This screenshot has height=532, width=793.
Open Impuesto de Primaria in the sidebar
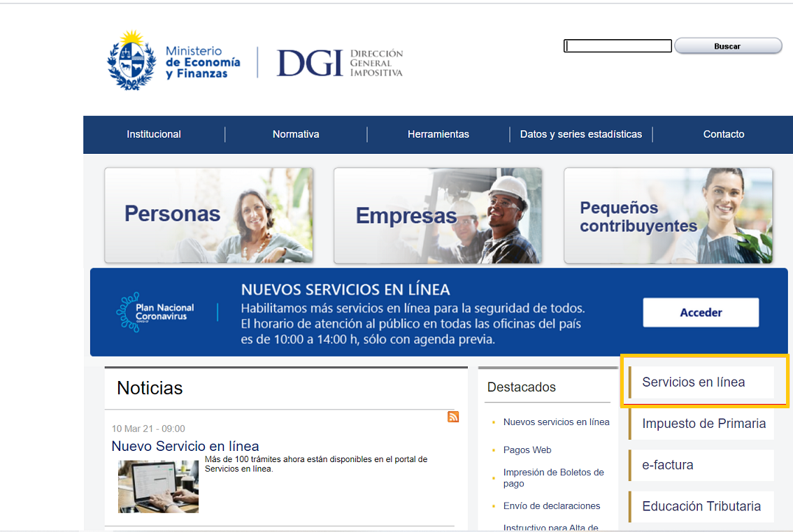[x=701, y=424]
